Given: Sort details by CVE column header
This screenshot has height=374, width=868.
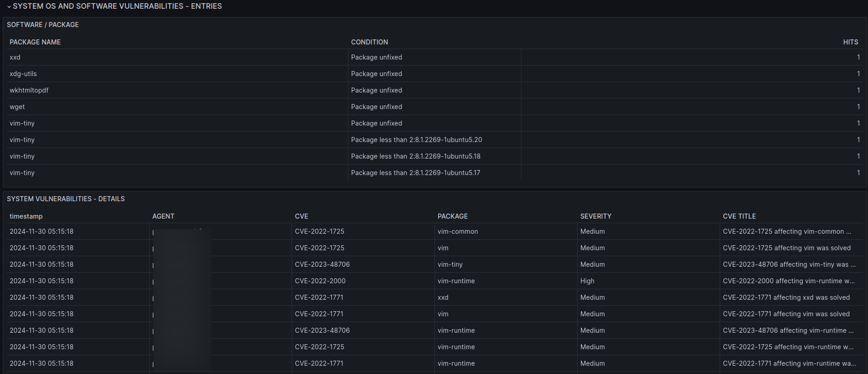Looking at the screenshot, I should coord(301,216).
